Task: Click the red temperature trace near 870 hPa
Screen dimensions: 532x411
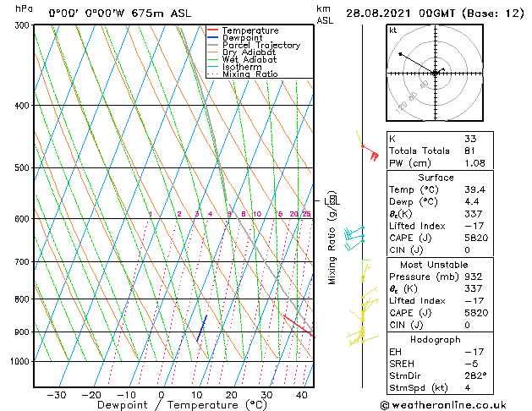Action: (x=296, y=325)
